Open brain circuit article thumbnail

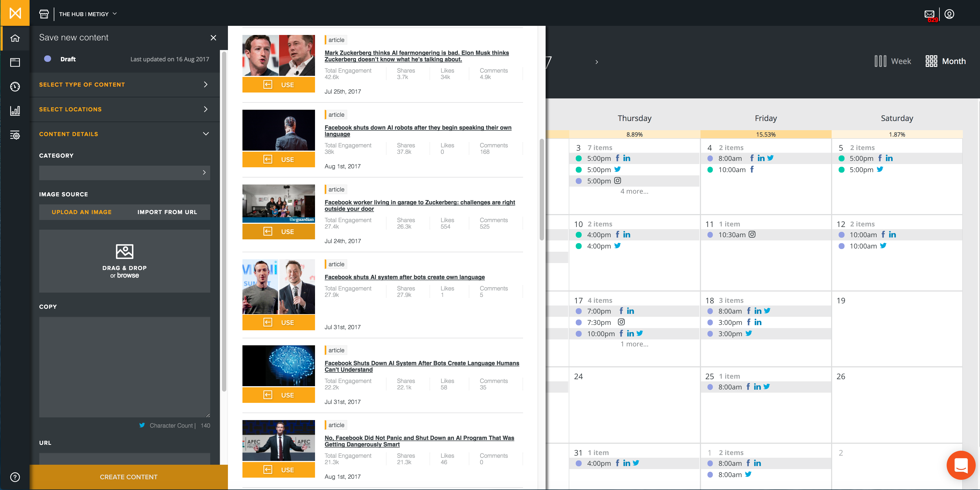[278, 365]
